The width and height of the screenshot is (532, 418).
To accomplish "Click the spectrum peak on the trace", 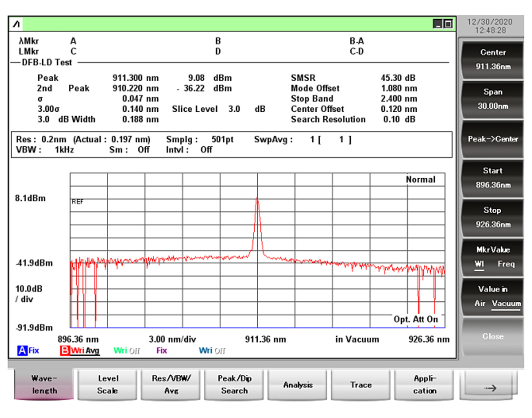I will point(257,199).
